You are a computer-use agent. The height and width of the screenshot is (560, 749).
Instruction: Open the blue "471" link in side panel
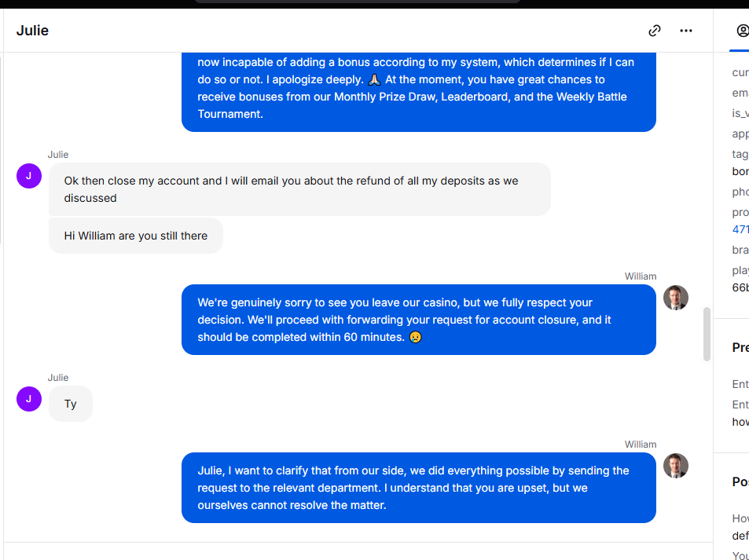pyautogui.click(x=740, y=229)
